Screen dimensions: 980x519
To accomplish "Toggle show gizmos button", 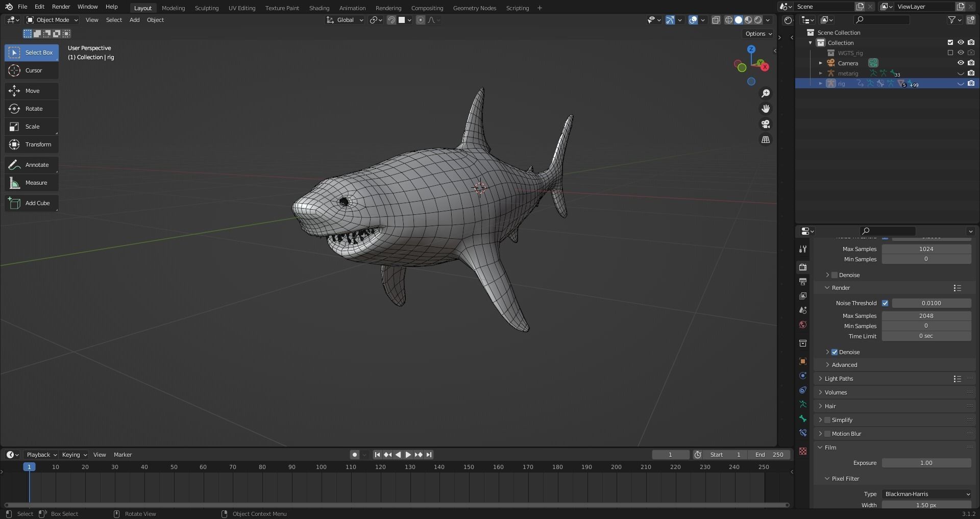I will click(x=670, y=20).
